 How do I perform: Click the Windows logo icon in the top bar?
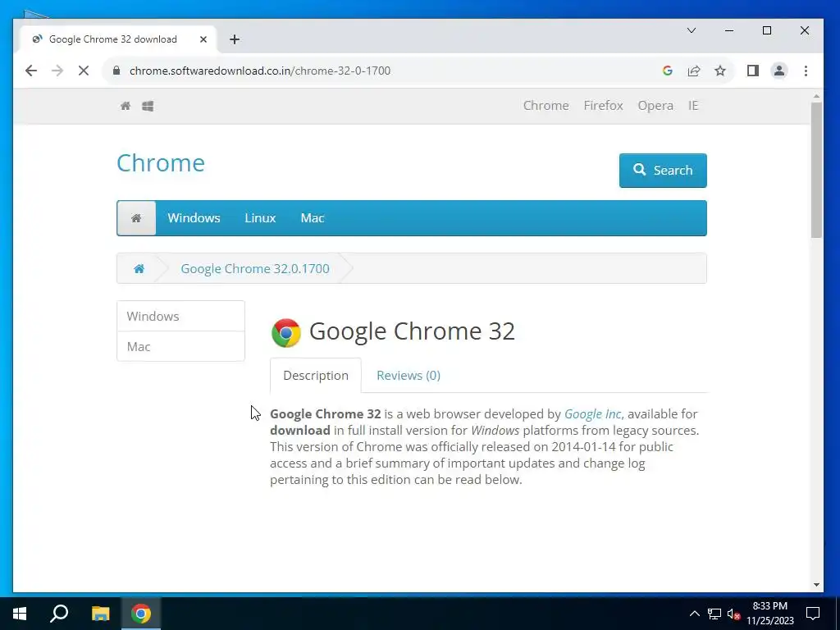148,106
